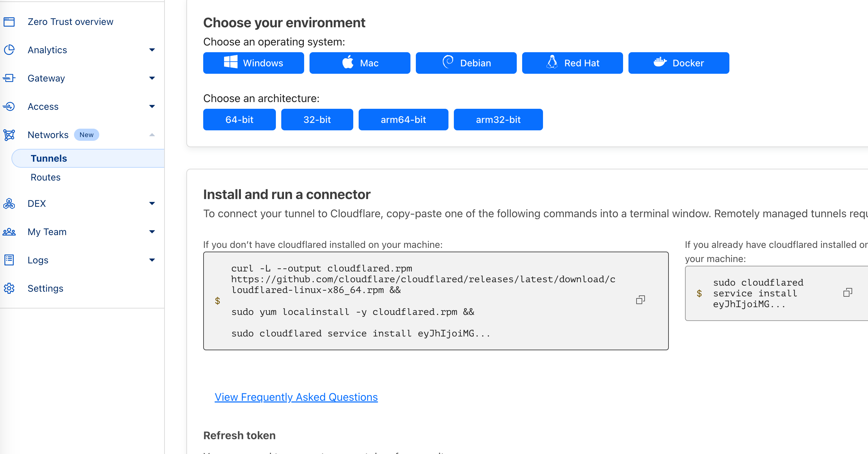Open View Frequently Asked Questions link

(x=296, y=397)
